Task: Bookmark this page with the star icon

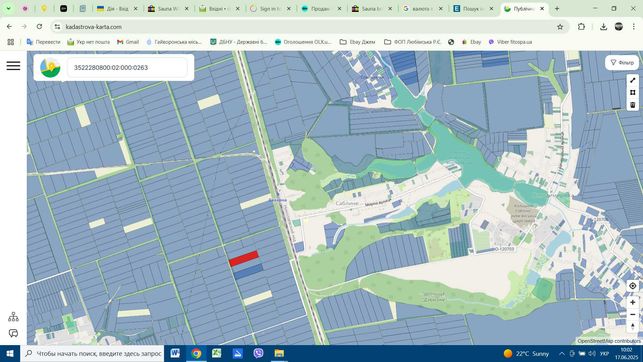Action: pos(560,27)
